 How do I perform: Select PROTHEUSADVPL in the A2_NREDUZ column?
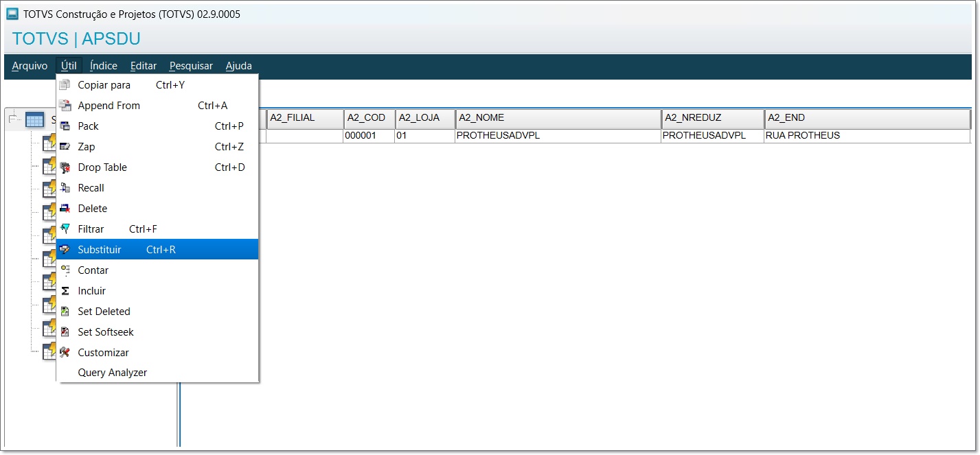[713, 136]
